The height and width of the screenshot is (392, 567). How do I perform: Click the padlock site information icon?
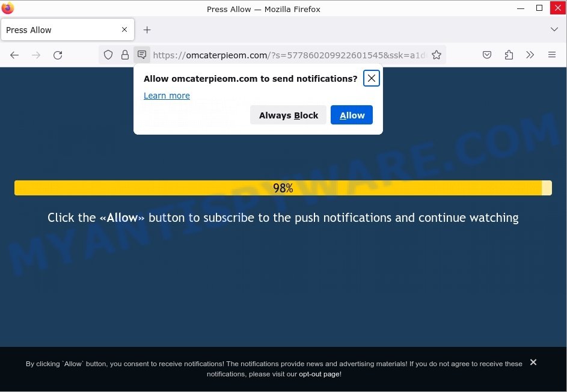coord(125,55)
